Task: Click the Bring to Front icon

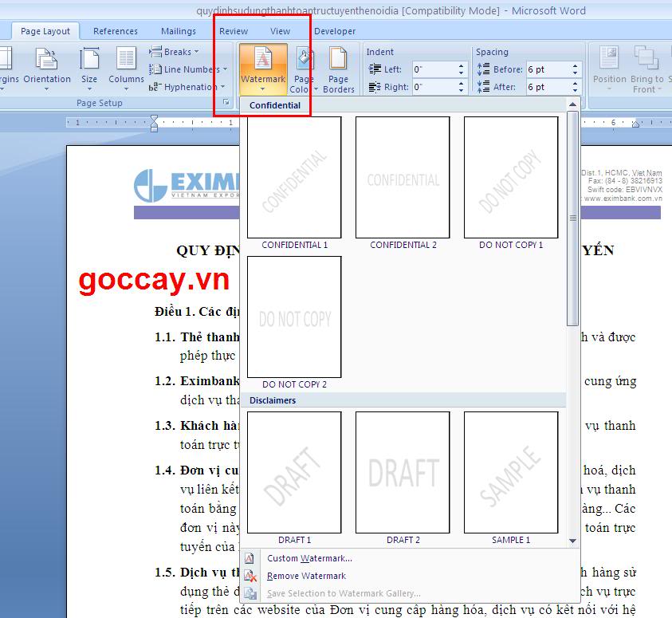Action: (x=646, y=60)
